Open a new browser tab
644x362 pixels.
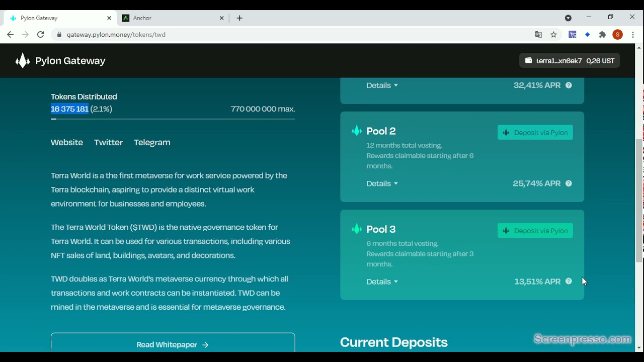240,18
